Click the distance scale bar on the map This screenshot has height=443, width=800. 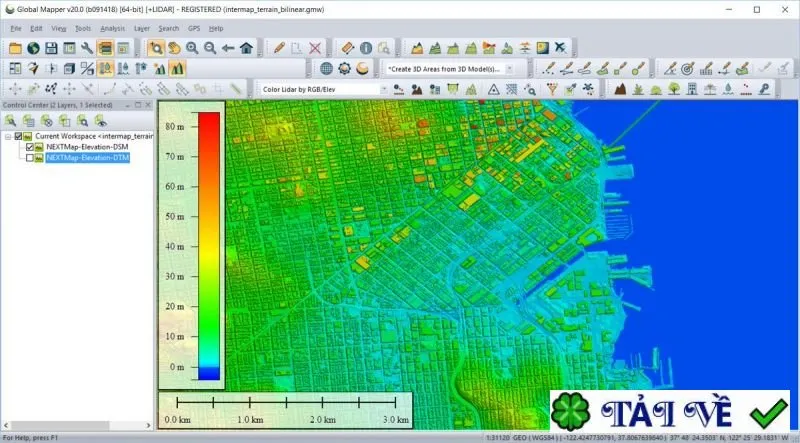click(286, 410)
